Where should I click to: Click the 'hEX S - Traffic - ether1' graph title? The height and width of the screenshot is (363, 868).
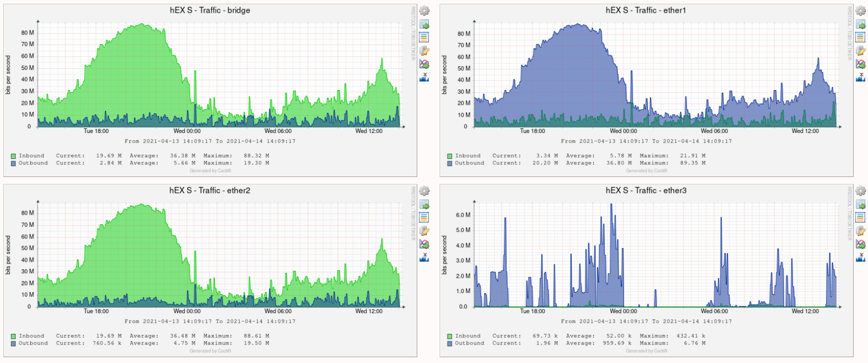pos(646,10)
